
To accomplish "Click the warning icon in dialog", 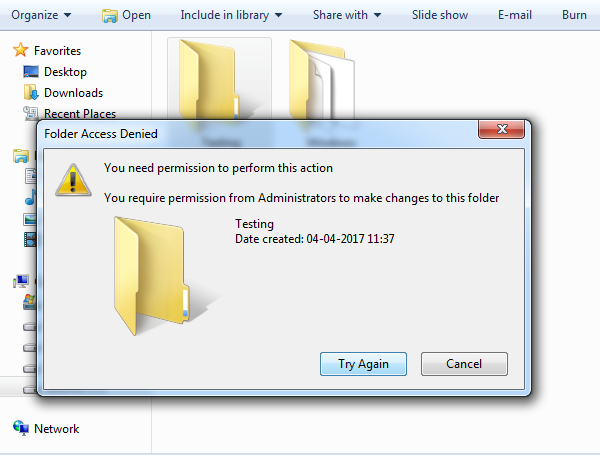I will coord(73,180).
